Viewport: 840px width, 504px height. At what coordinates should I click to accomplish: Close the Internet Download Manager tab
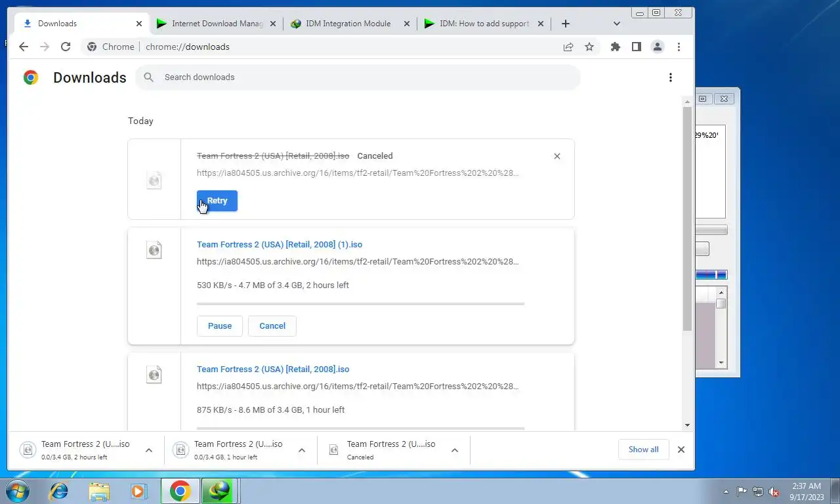[273, 24]
